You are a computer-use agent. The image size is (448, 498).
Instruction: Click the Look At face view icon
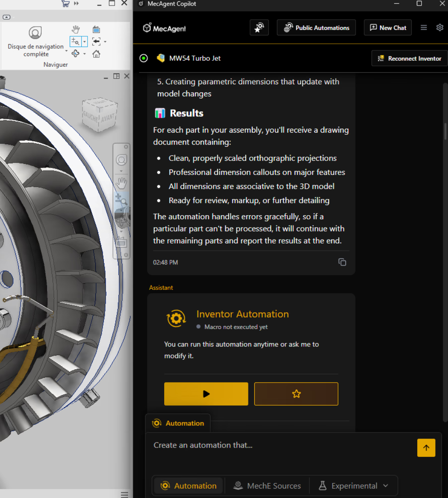click(96, 30)
